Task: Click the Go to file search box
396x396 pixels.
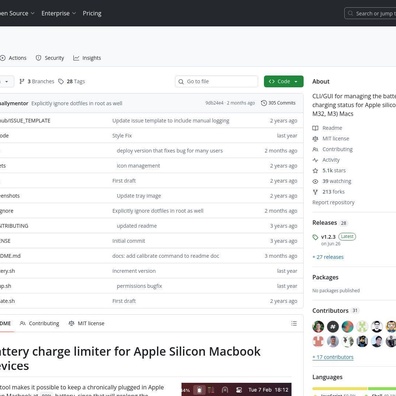Action: click(216, 81)
